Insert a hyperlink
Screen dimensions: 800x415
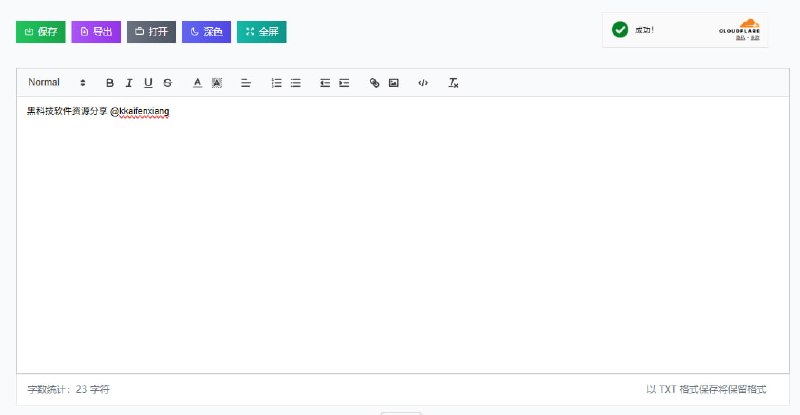click(375, 83)
